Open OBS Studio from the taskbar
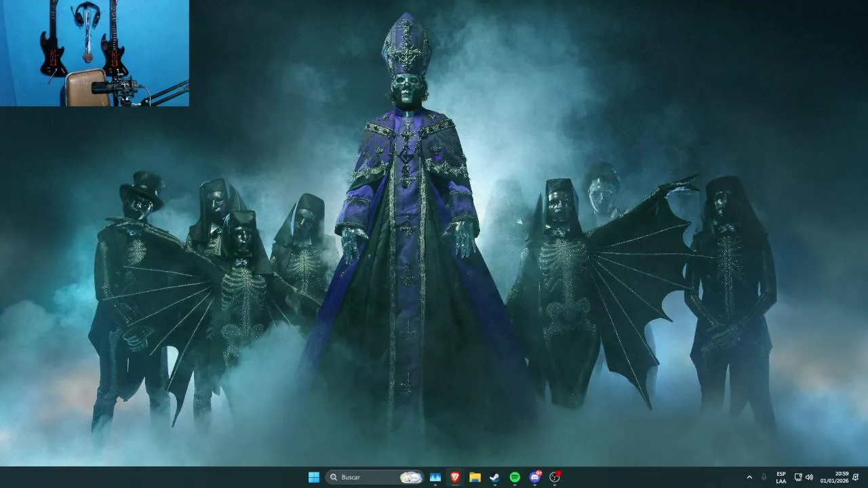868x488 pixels. tap(555, 477)
